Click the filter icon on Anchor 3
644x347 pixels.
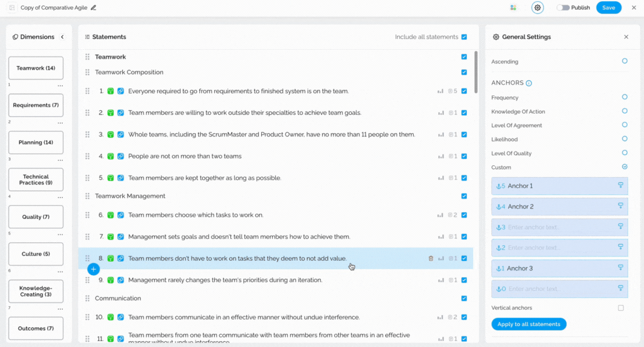coord(621,268)
